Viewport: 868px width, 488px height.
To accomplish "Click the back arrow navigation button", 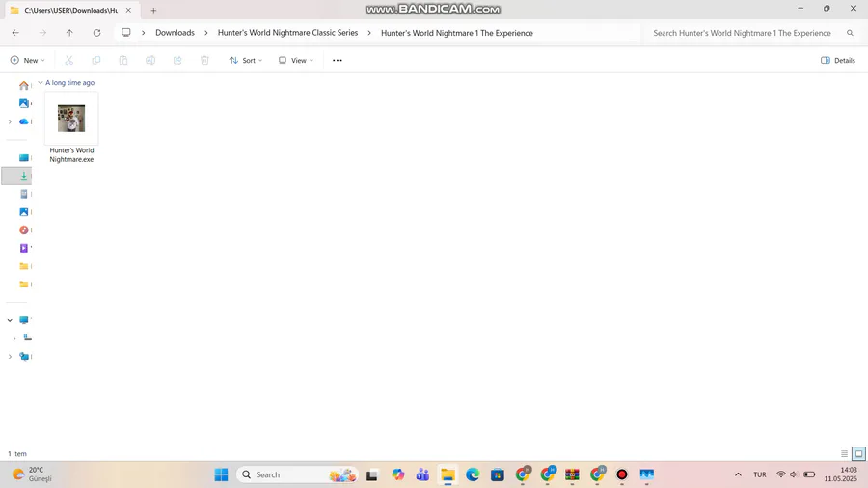I will pos(15,33).
